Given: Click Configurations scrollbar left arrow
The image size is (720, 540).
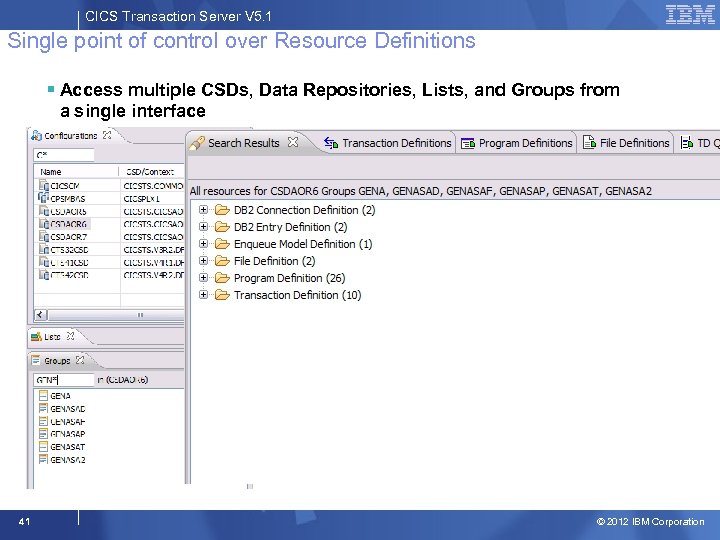Looking at the screenshot, I should click(41, 315).
